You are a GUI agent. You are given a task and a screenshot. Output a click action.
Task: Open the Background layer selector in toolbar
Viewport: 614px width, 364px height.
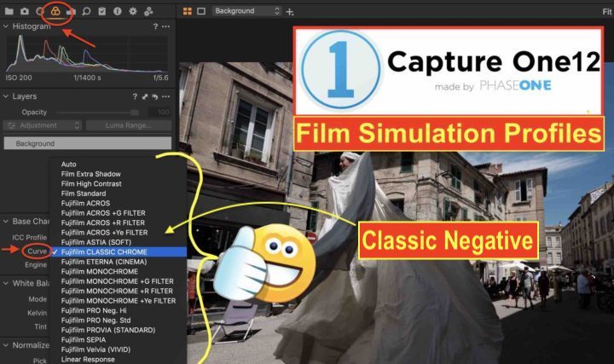point(247,11)
